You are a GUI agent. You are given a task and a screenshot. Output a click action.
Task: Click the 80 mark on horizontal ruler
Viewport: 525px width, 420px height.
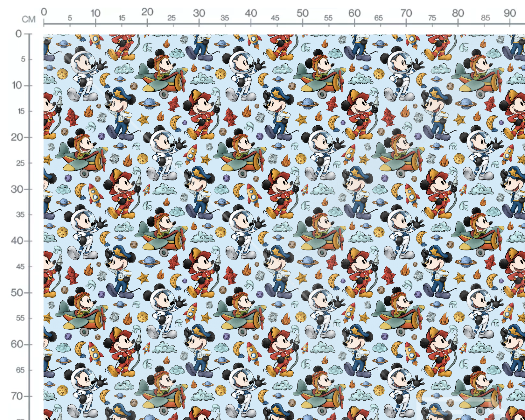(x=458, y=13)
